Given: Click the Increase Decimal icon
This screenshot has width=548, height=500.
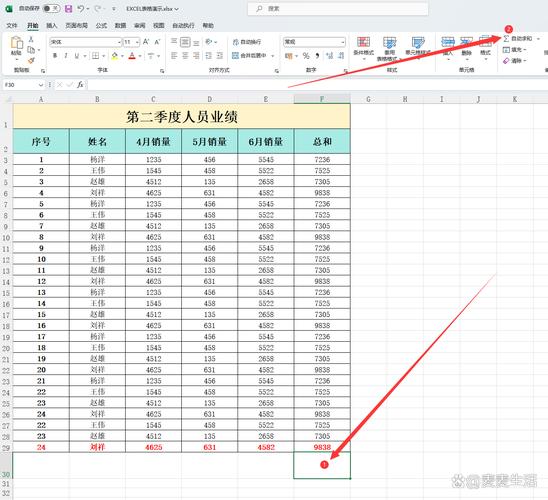Looking at the screenshot, I should tap(330, 56).
